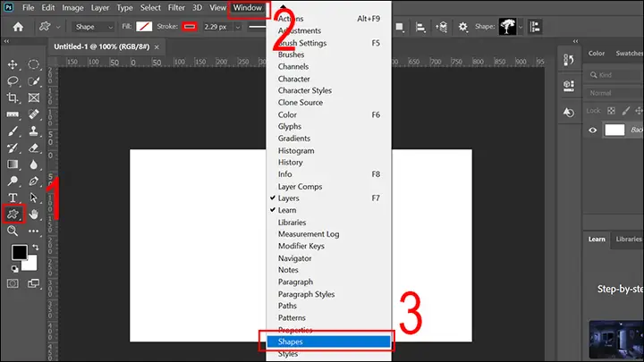Select the Frame tool
The height and width of the screenshot is (362, 644).
pos(34,97)
